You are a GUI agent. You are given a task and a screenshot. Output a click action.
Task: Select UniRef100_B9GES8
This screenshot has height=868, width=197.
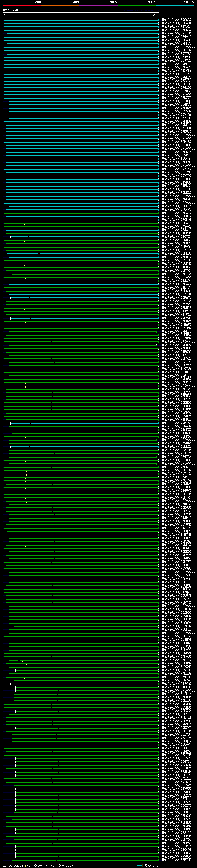pos(177,78)
